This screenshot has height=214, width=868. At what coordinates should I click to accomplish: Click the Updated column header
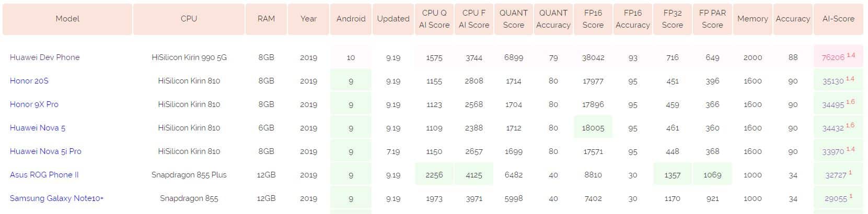[393, 19]
